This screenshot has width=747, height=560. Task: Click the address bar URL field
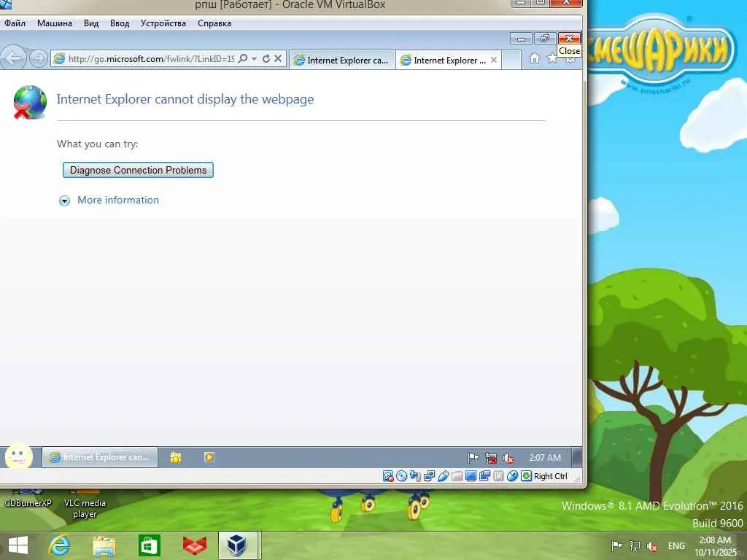pos(150,58)
